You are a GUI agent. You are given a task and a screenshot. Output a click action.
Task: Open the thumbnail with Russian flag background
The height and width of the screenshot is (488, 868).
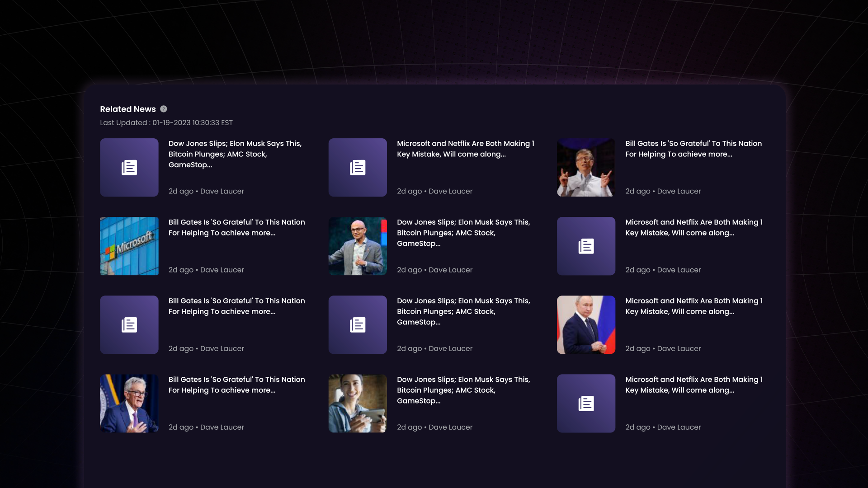(586, 325)
